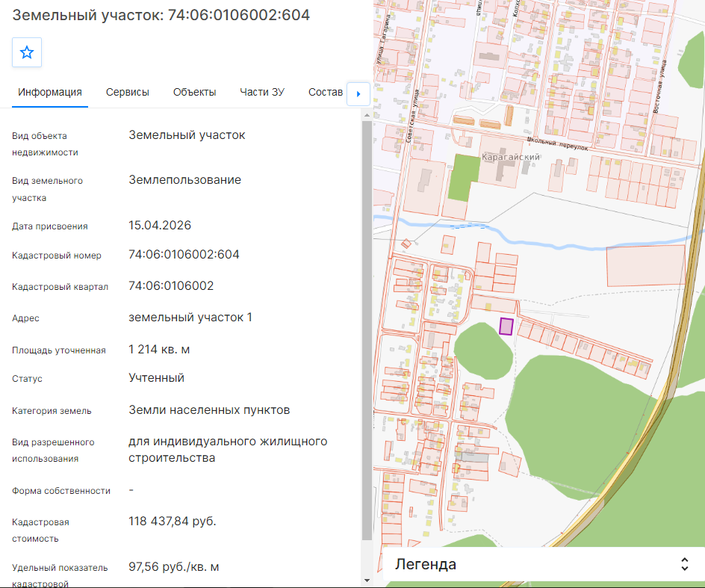Click address value земельный участок 1
Viewport: 705px width, 588px height.
pos(190,318)
